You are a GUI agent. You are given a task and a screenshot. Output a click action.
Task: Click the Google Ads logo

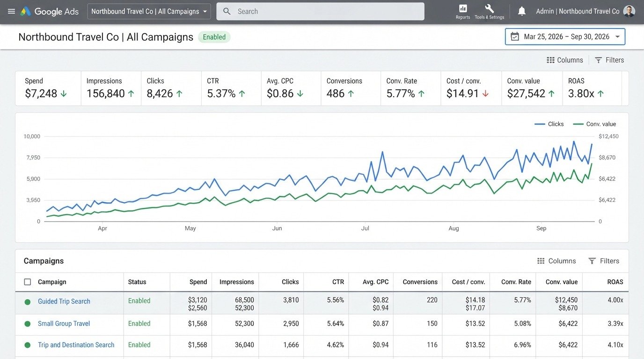pos(49,12)
